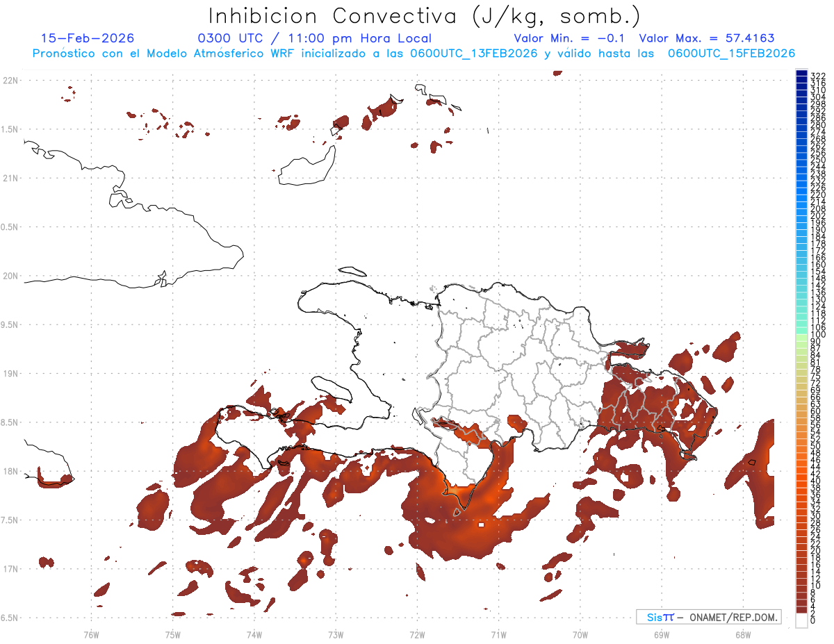This screenshot has width=834, height=644.
Task: Click the '0.5N' latitude label
Action: [10, 227]
